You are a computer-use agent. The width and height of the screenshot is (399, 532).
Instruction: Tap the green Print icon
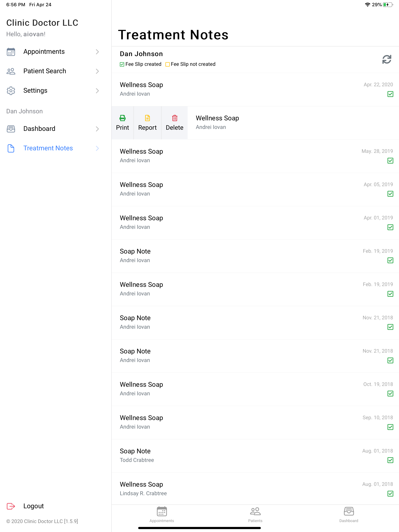point(123,118)
